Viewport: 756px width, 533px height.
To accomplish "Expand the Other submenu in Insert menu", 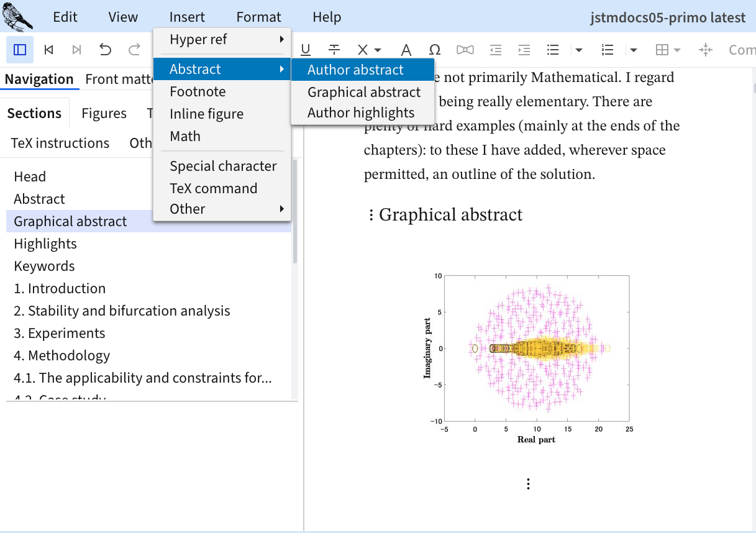I will point(188,209).
